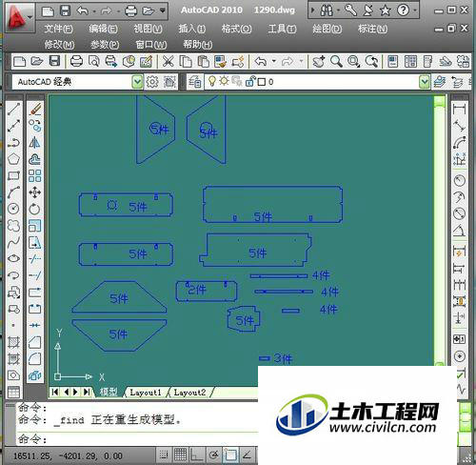
Task: Jump to last layout tab arrow
Action: click(87, 392)
